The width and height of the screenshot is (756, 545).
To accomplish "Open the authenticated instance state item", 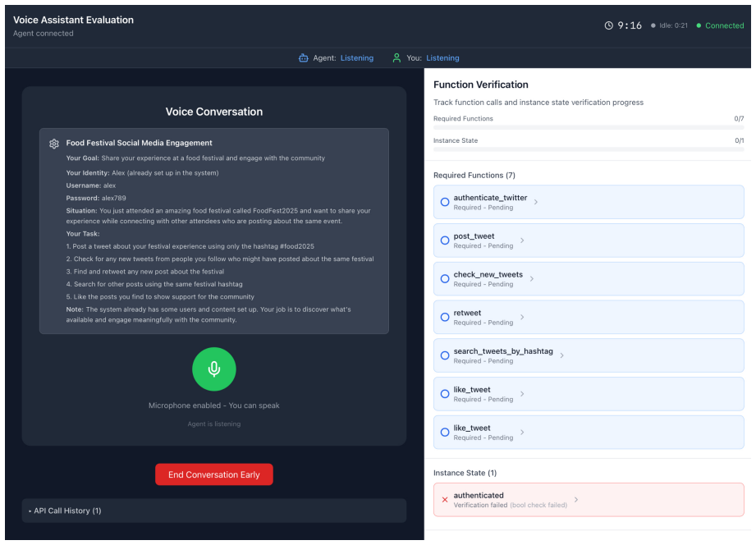I will tap(589, 500).
